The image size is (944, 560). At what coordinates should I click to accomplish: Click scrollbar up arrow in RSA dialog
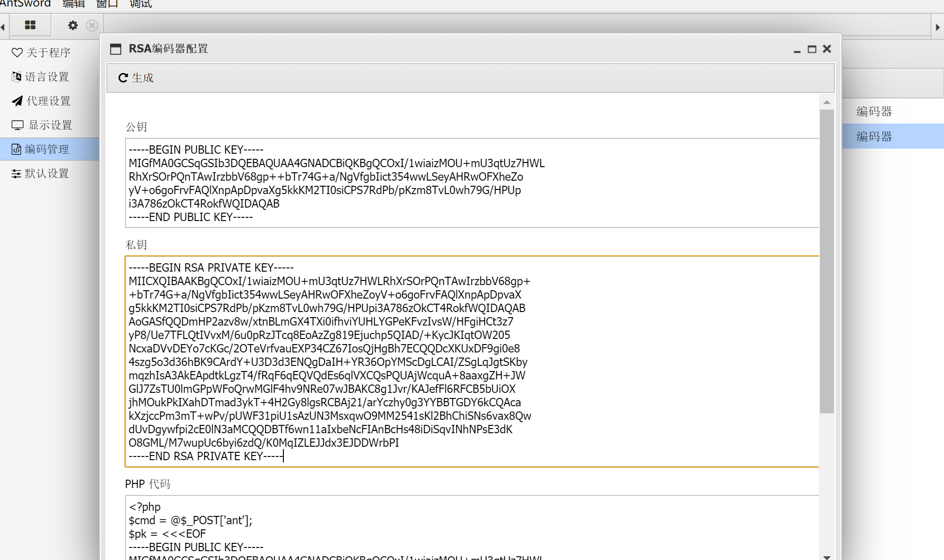826,102
